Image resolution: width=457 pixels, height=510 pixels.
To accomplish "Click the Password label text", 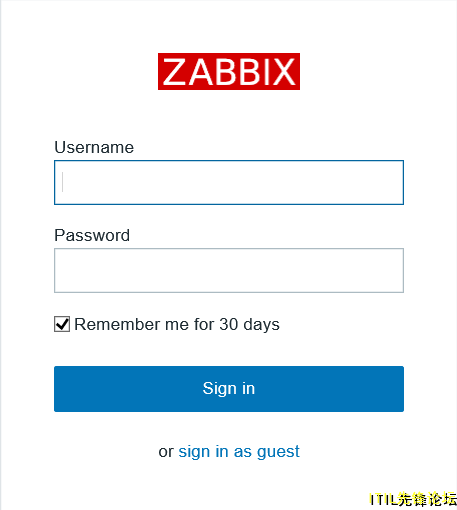I will [92, 235].
